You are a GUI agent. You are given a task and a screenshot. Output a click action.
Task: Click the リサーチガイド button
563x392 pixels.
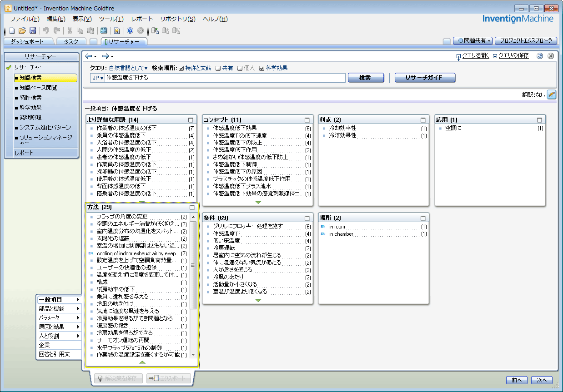425,78
